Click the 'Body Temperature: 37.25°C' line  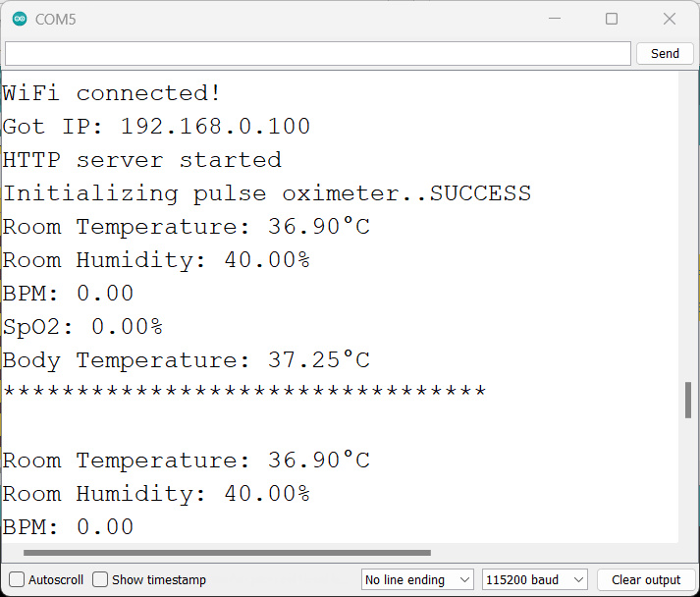pos(186,360)
